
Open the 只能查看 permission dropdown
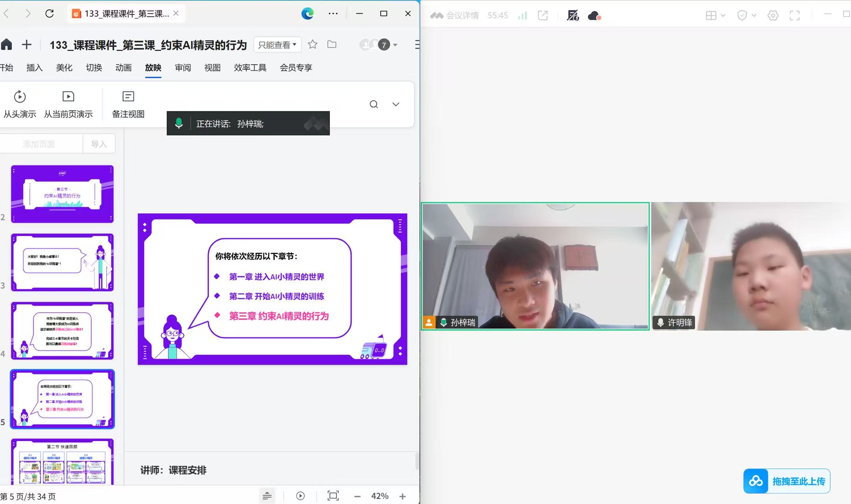(x=277, y=45)
